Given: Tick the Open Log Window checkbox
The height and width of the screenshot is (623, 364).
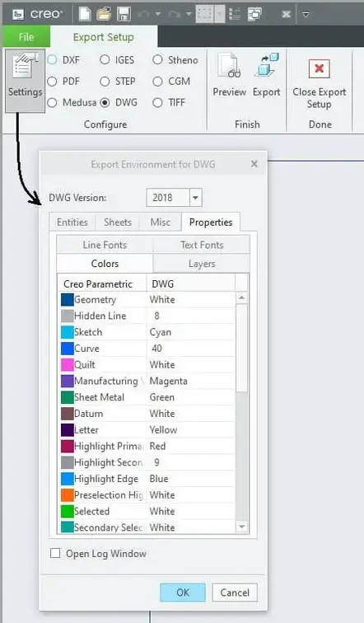Looking at the screenshot, I should (55, 553).
